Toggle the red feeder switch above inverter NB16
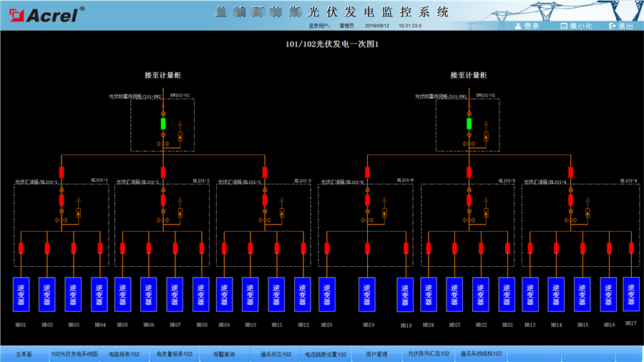 pos(609,248)
